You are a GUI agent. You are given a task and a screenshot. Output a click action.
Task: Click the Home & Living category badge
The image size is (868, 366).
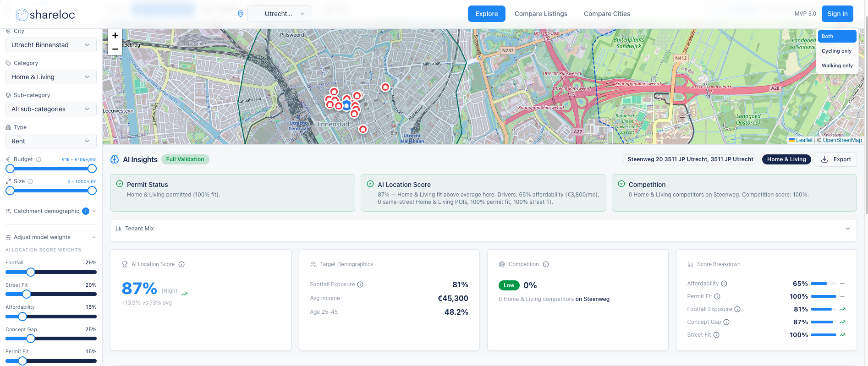pyautogui.click(x=786, y=159)
